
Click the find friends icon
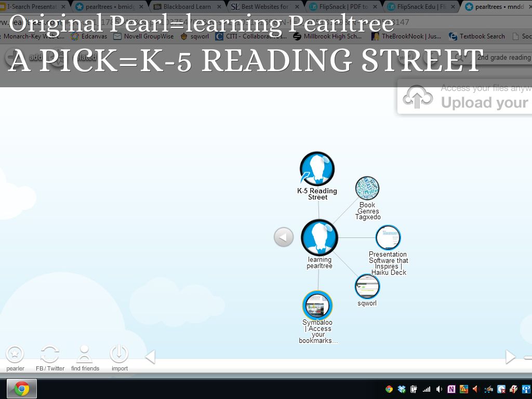(85, 354)
